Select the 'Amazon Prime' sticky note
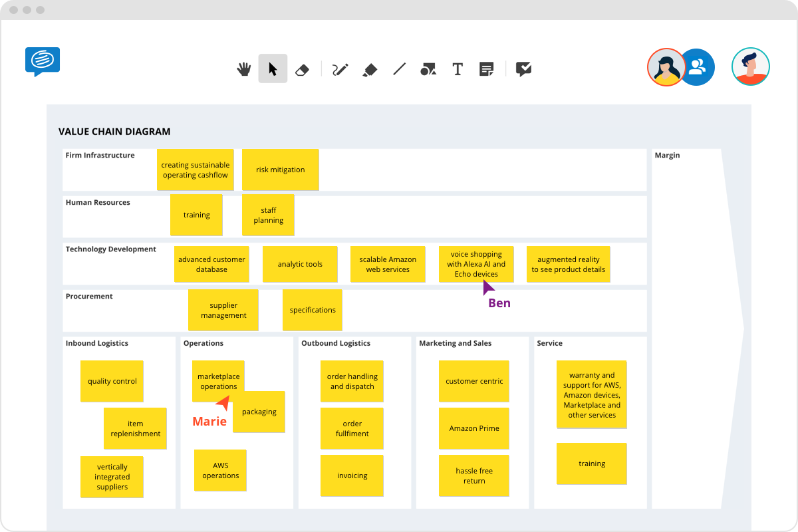Image resolution: width=798 pixels, height=532 pixels. click(x=474, y=429)
